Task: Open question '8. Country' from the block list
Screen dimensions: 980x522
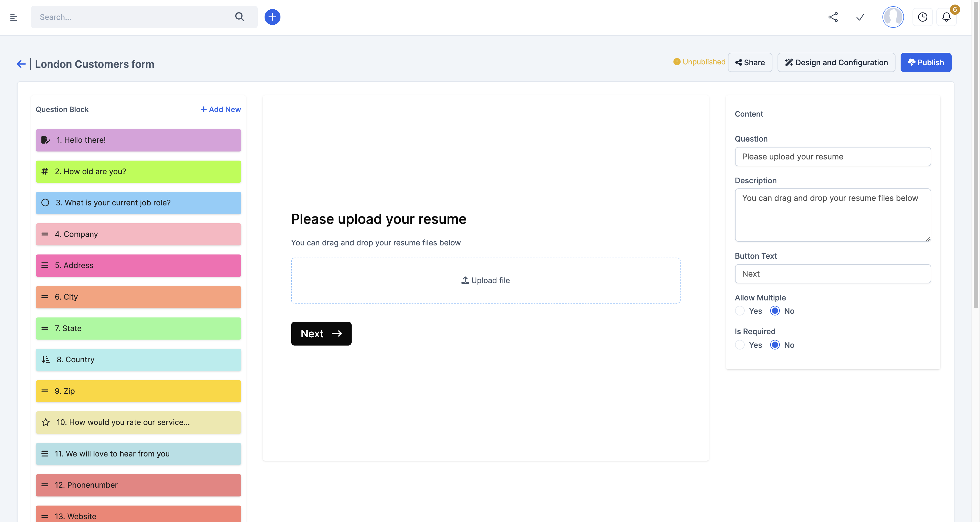Action: 138,359
